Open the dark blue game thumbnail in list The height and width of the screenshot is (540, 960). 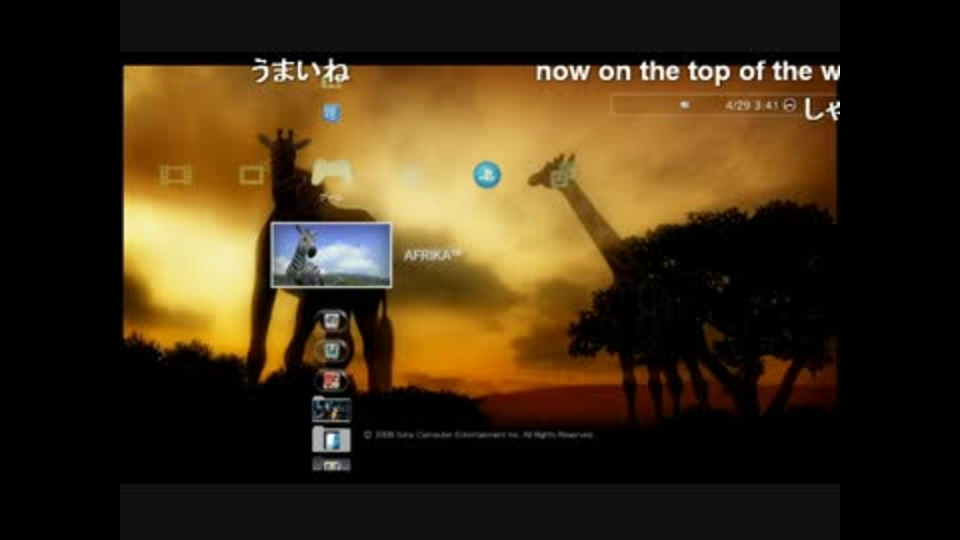point(331,410)
